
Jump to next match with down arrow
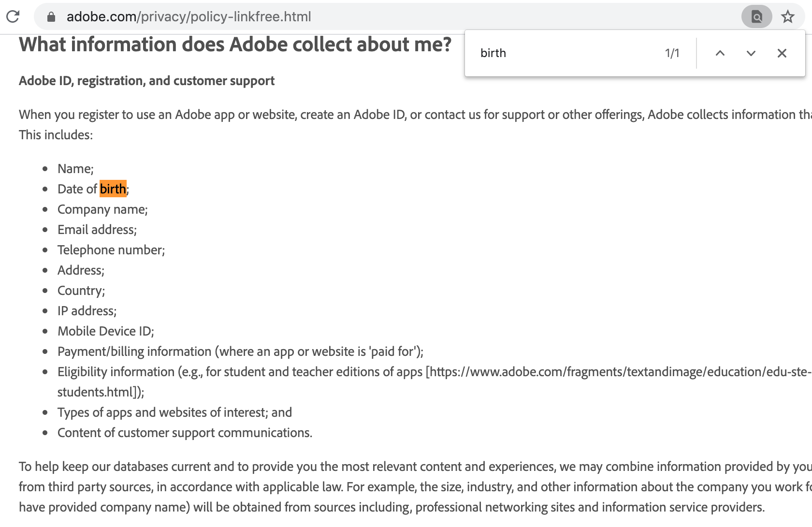coord(751,53)
